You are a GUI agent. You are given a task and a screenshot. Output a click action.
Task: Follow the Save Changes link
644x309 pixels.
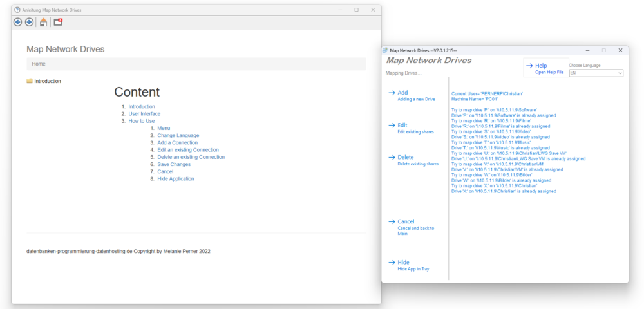point(174,164)
